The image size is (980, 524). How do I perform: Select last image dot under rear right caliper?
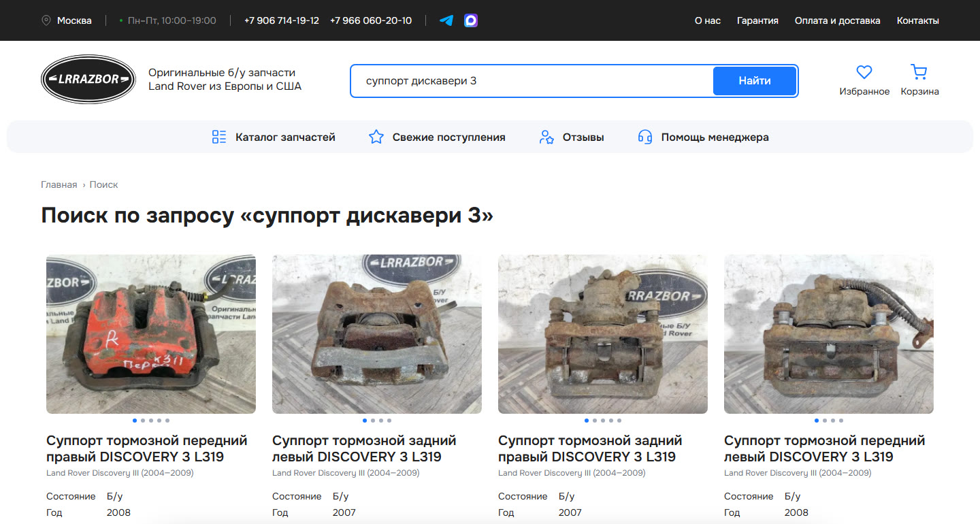click(x=619, y=421)
